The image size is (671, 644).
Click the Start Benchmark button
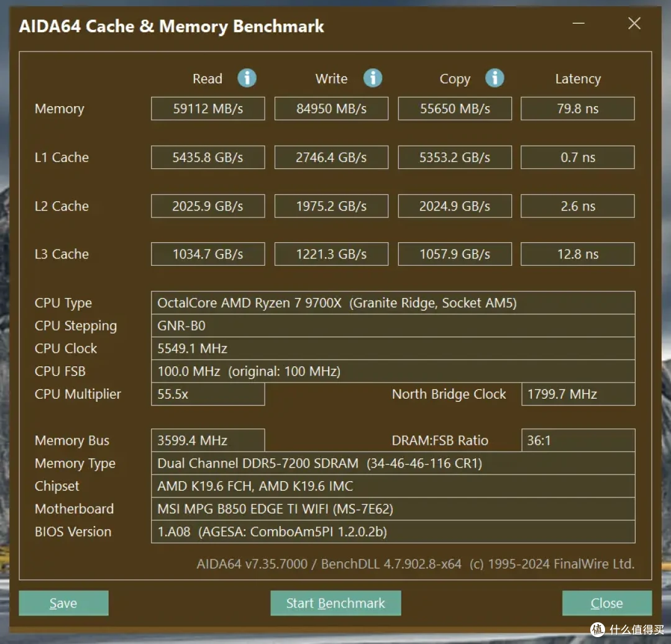coord(335,603)
